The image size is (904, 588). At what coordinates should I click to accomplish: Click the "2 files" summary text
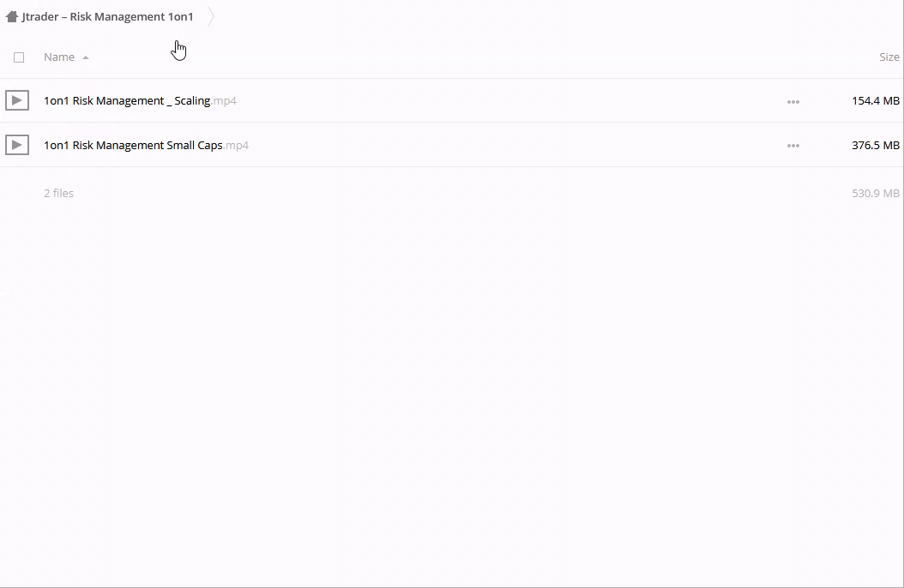(58, 193)
